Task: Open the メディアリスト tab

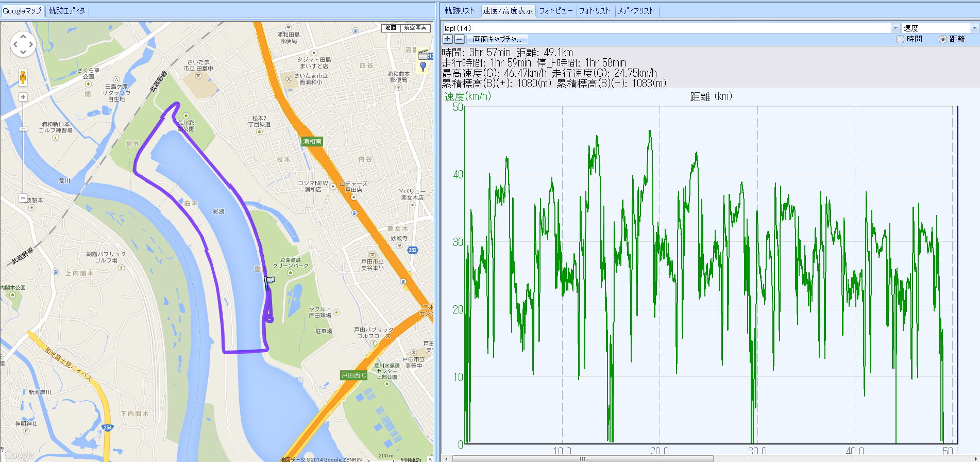Action: (x=636, y=11)
